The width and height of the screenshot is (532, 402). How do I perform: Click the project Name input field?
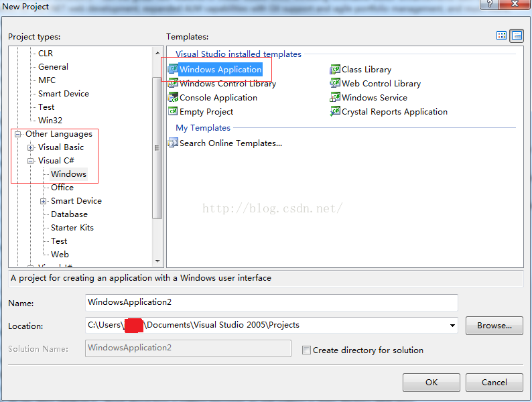(x=271, y=303)
